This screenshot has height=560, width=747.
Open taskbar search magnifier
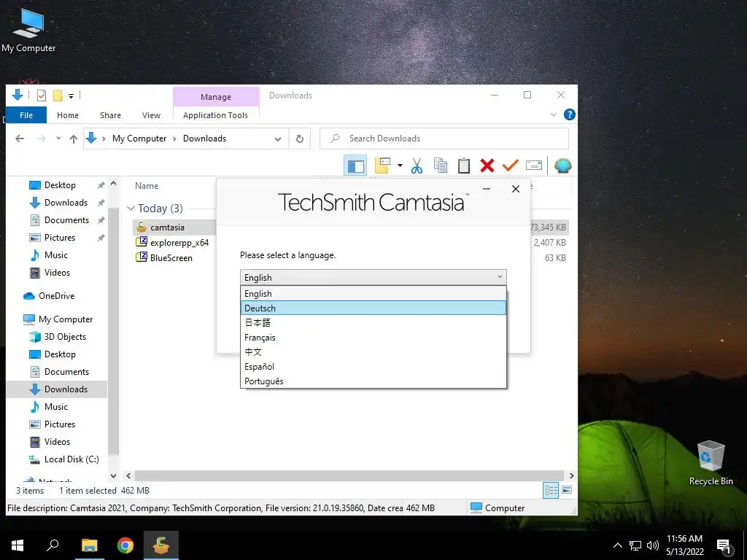[x=53, y=545]
